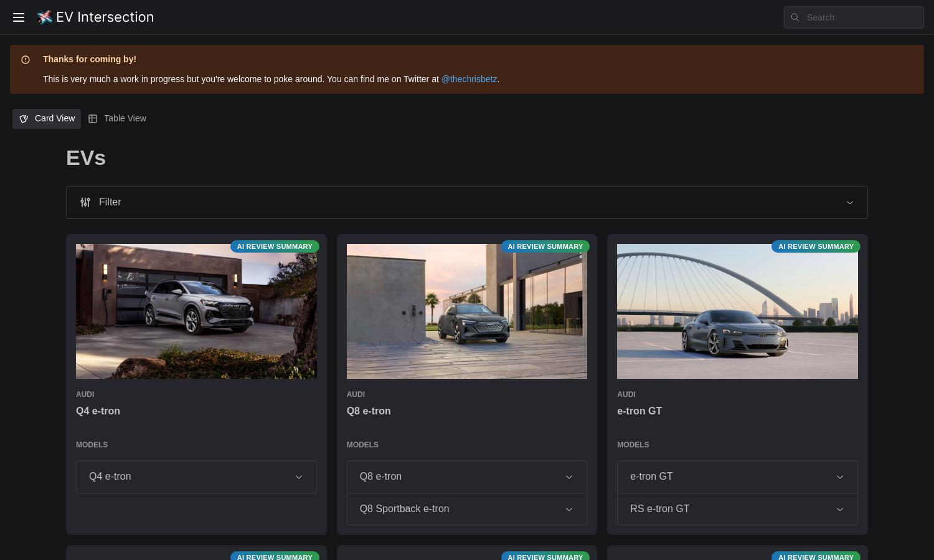Click the filter sliders icon
The image size is (934, 560).
(x=85, y=202)
